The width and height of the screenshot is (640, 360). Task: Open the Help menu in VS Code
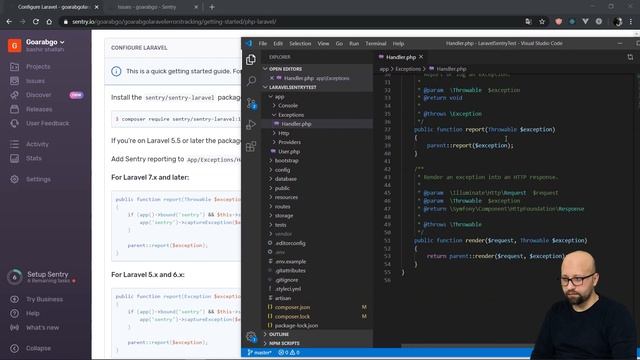tap(398, 43)
